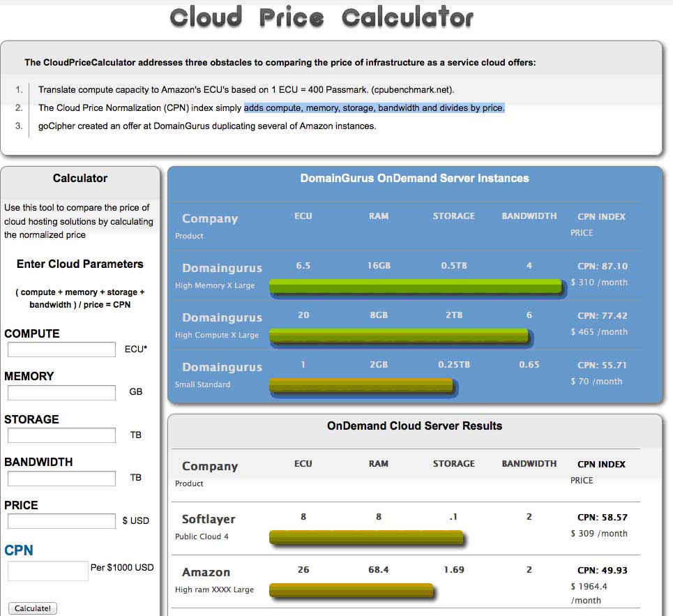
Task: Focus the PRICE $ USD input box
Action: pyautogui.click(x=61, y=521)
